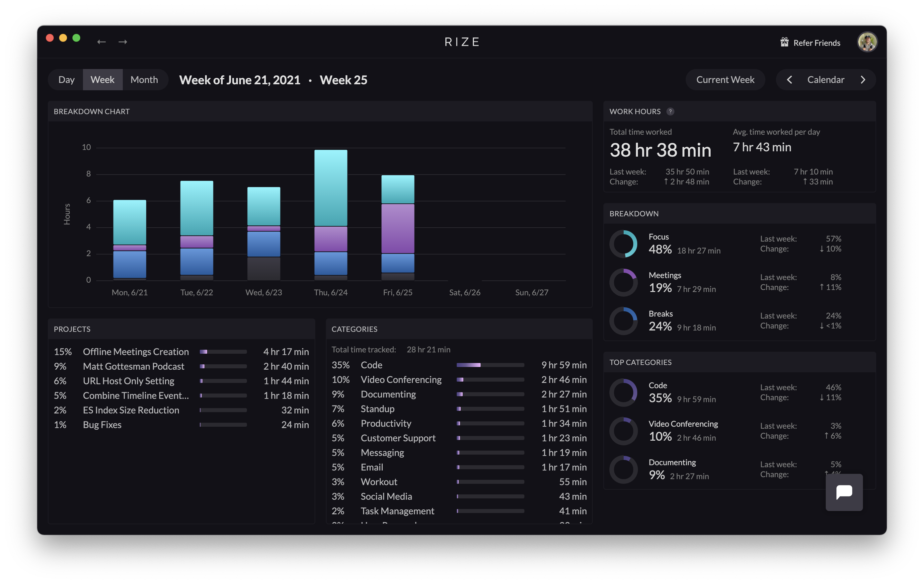Open the chat support bubble
Screen dimensions: 924x584
(844, 492)
